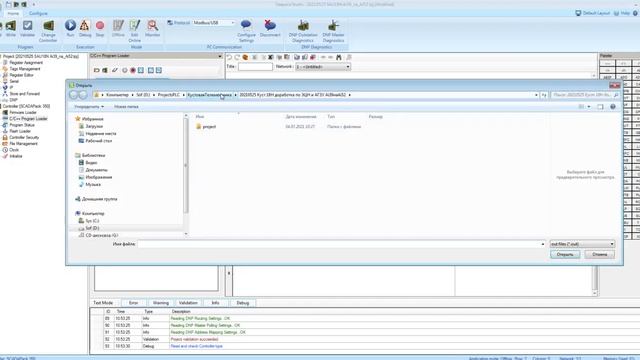Viewport: 640px width, 360px height.
Task: Select Документы in the Libraries list
Action: point(96,170)
